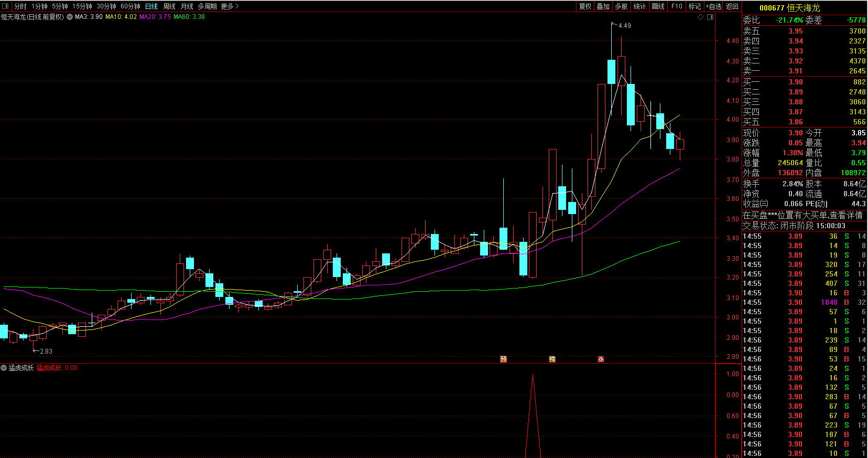Click the 返回 back button

point(732,6)
